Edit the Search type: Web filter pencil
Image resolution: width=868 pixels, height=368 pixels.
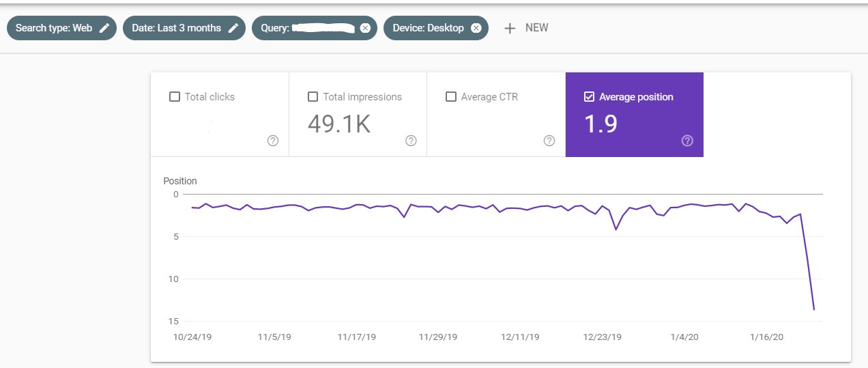coord(104,28)
